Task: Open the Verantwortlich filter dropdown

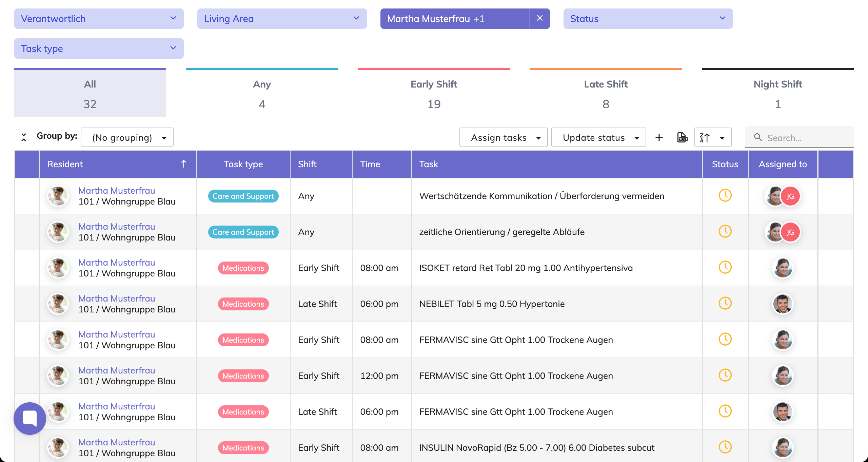Action: pyautogui.click(x=99, y=19)
